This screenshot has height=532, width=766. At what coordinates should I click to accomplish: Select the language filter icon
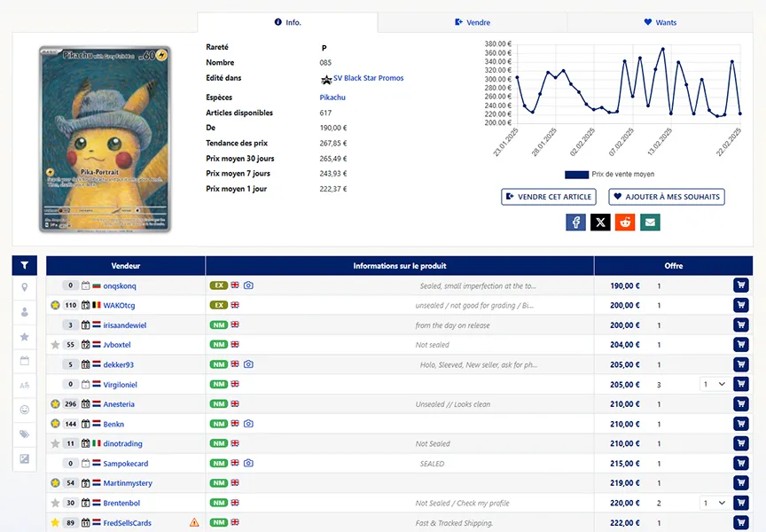25,386
